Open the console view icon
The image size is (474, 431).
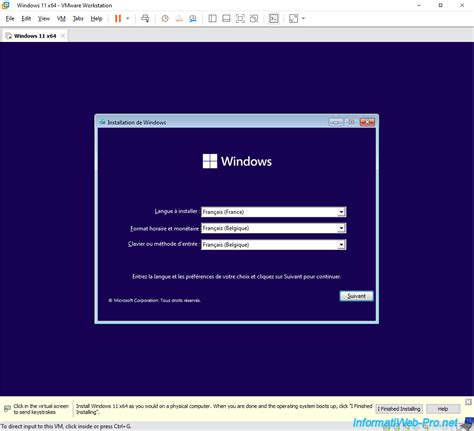coord(274,19)
